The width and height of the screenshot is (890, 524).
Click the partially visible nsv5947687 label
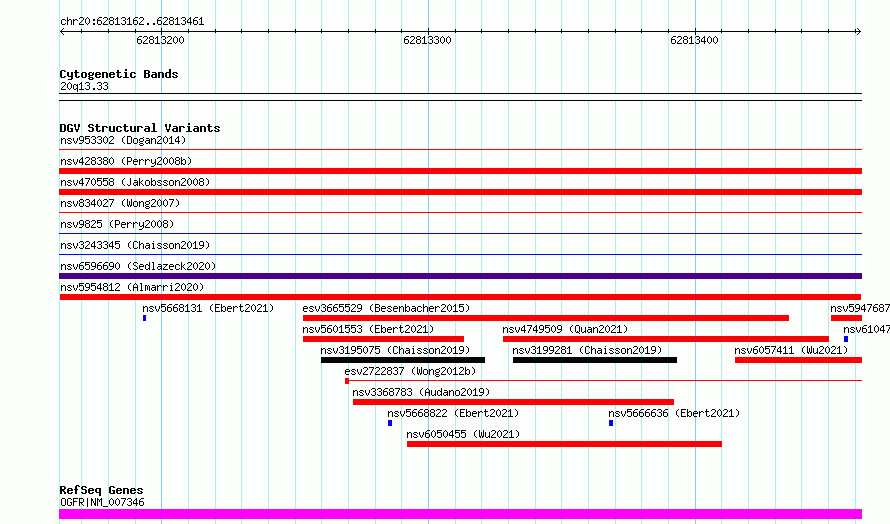click(x=860, y=308)
